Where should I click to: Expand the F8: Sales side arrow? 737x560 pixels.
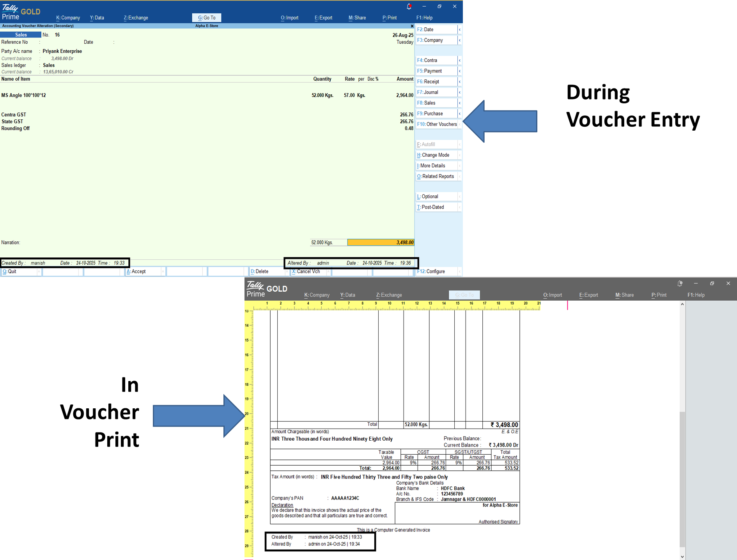coord(460,103)
